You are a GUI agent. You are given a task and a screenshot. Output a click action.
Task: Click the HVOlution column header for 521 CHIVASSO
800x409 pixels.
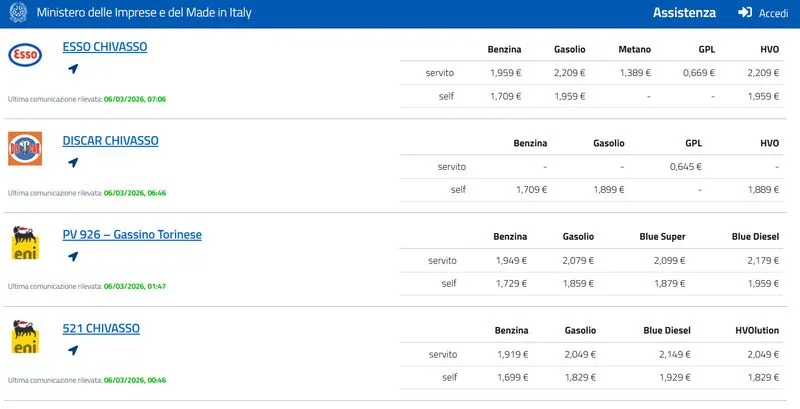click(x=757, y=330)
